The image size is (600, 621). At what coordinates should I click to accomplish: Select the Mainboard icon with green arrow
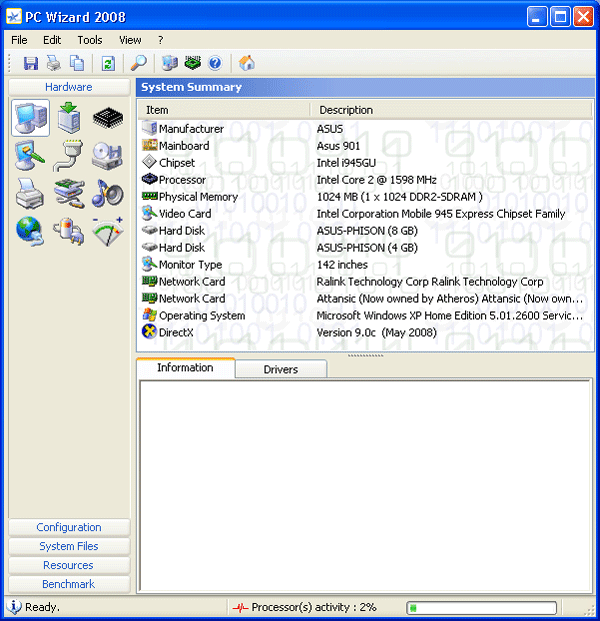point(69,118)
